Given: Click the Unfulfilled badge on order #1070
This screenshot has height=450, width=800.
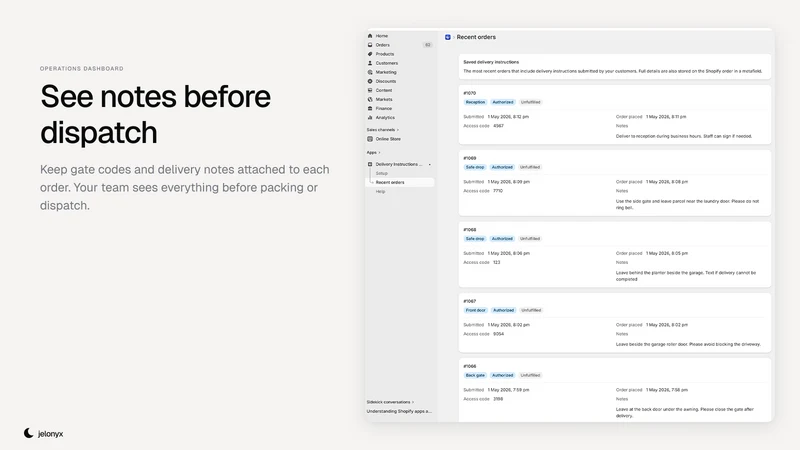Looking at the screenshot, I should (x=530, y=102).
